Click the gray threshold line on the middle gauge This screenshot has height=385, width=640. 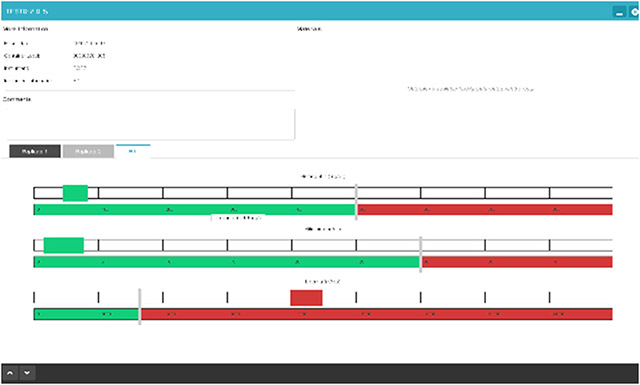421,254
